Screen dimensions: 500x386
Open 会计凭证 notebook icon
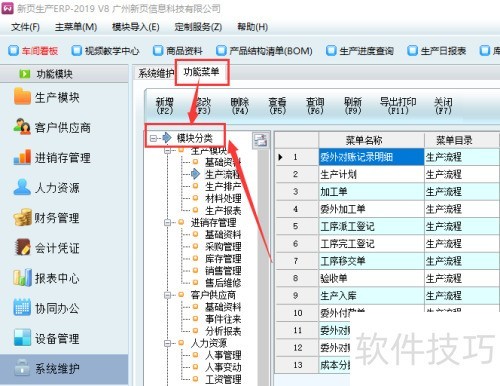[x=22, y=247]
